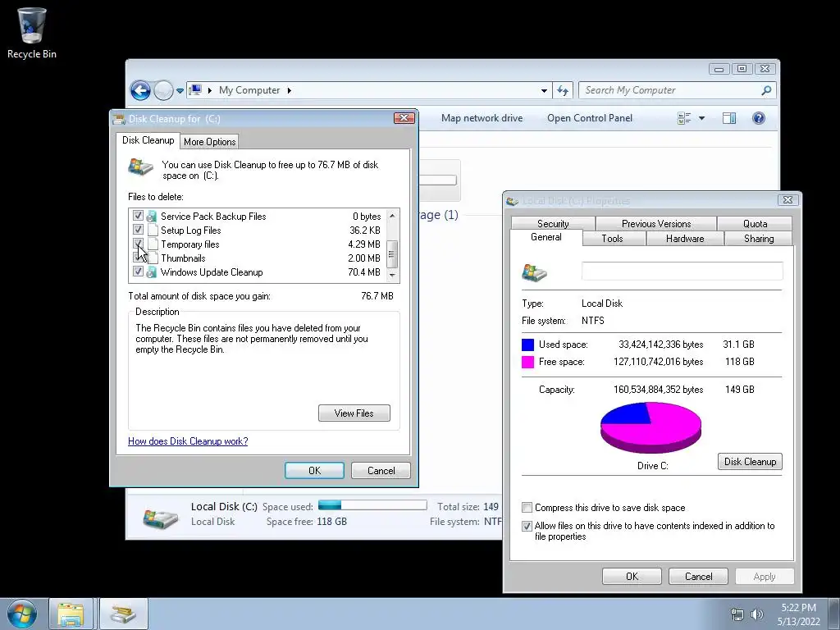Expand the arrow after My Computer in address bar

coord(290,90)
